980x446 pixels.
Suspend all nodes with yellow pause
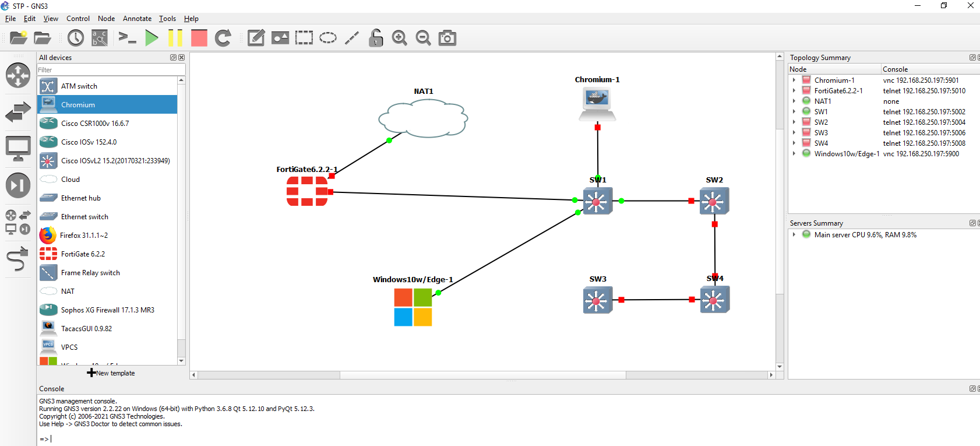[x=175, y=38]
